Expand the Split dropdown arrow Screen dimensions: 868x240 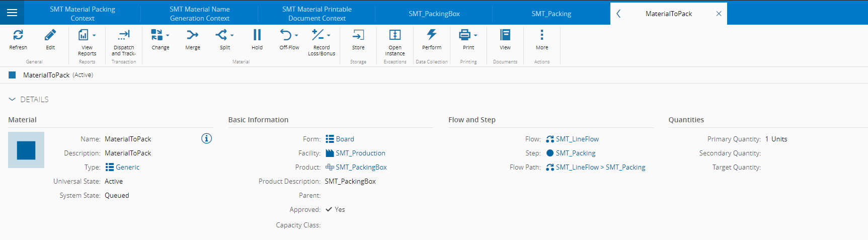click(x=232, y=35)
